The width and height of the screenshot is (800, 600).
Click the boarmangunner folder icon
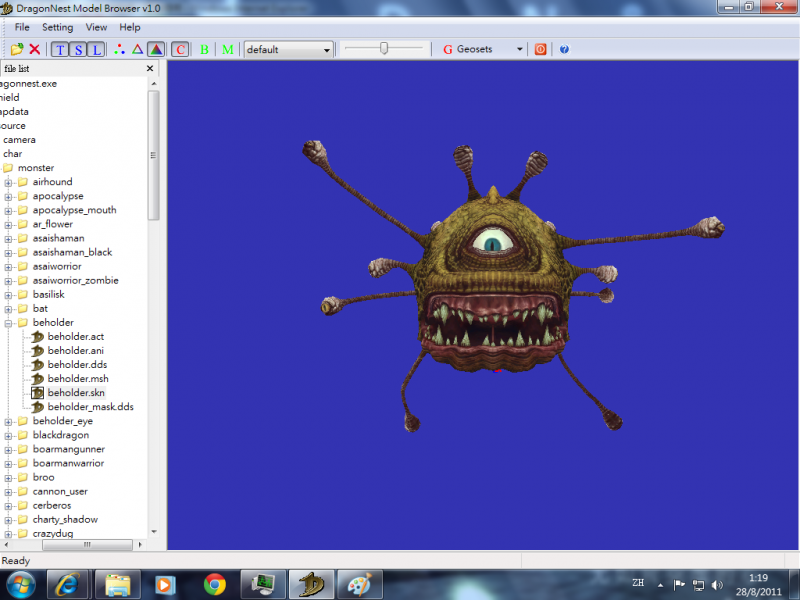tap(23, 449)
